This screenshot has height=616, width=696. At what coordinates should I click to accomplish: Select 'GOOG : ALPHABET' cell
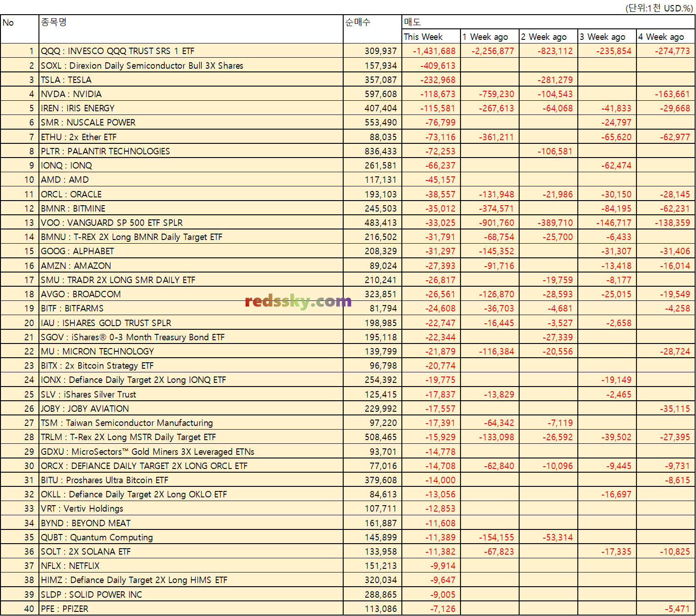(191, 251)
